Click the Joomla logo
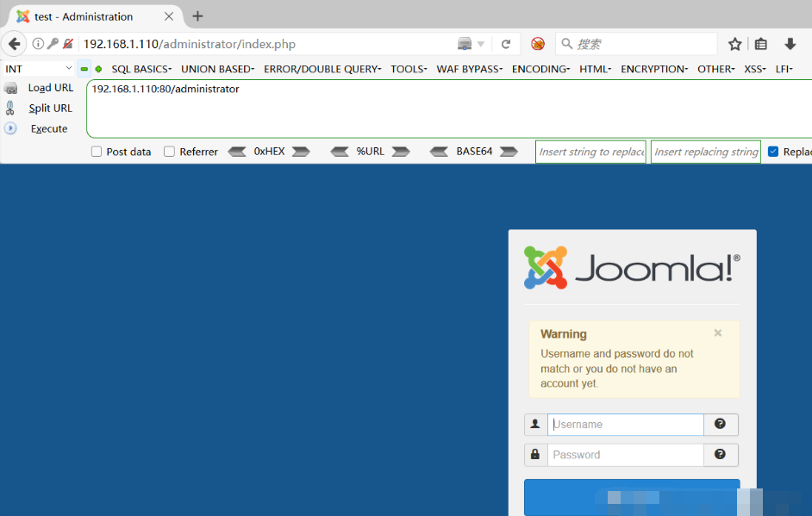The image size is (812, 516). (632, 268)
